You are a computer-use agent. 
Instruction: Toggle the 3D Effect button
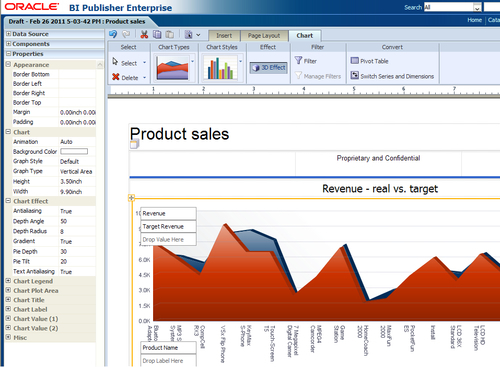tap(269, 68)
